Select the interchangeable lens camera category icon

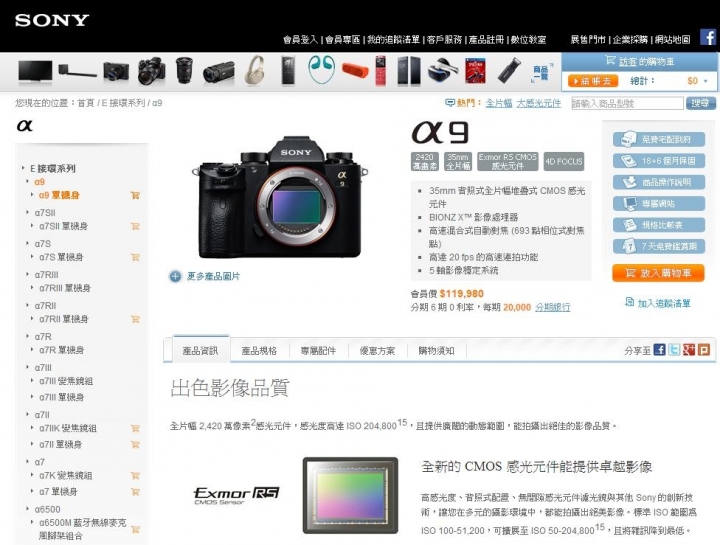151,71
